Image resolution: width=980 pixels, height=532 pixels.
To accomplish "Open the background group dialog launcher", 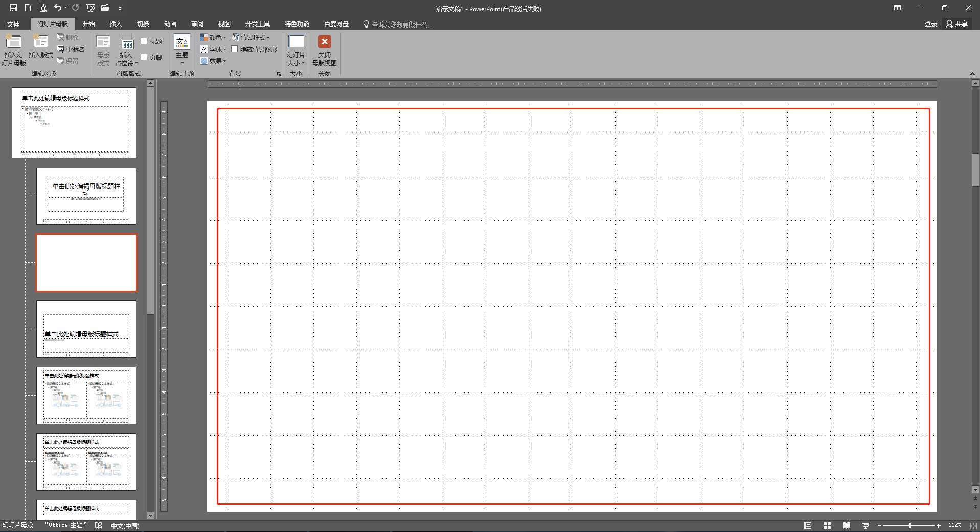I will coord(279,74).
